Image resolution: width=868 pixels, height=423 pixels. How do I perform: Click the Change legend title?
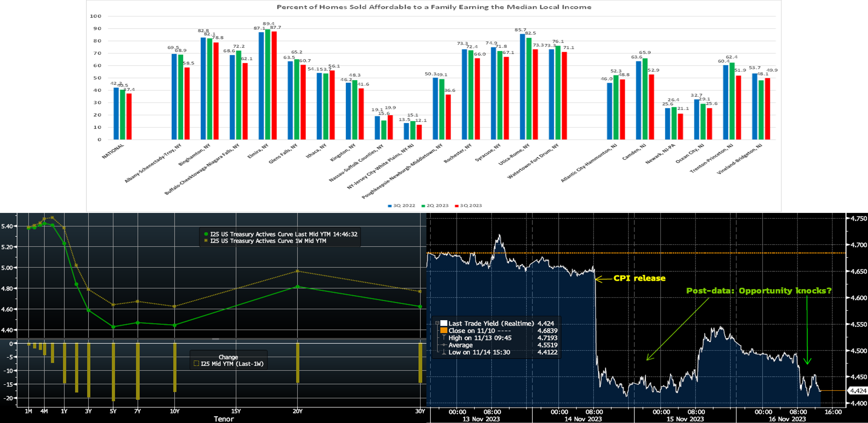pyautogui.click(x=228, y=357)
